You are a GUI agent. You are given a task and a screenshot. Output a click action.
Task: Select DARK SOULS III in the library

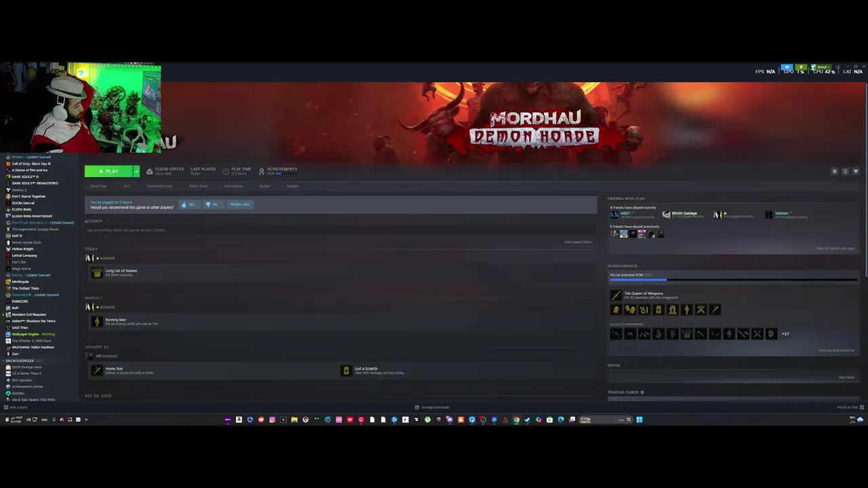tap(25, 176)
